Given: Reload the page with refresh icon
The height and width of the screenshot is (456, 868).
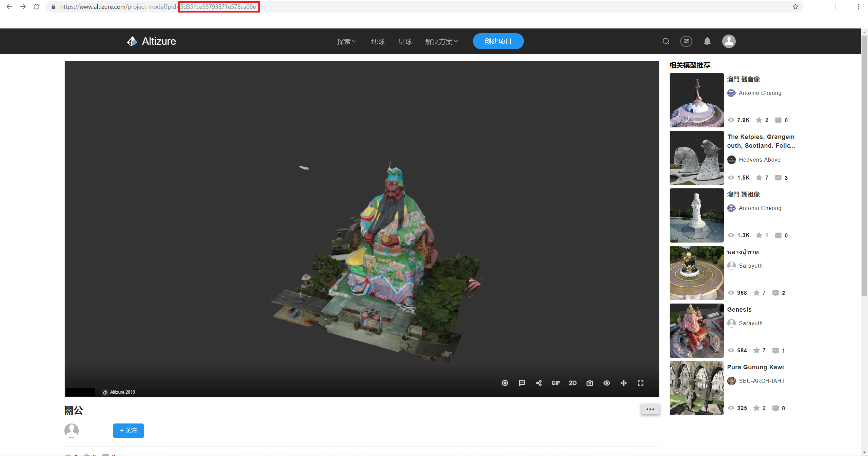Looking at the screenshot, I should point(36,6).
